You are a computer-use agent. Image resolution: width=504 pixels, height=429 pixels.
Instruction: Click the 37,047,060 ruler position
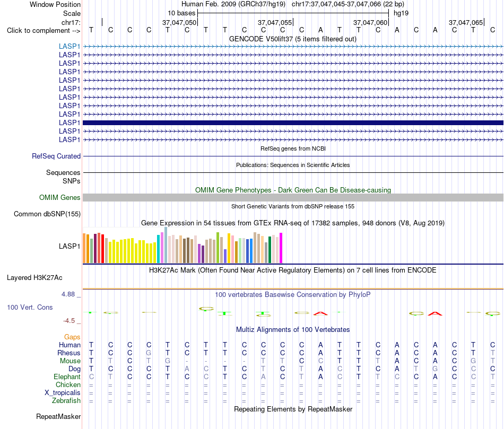370,22
